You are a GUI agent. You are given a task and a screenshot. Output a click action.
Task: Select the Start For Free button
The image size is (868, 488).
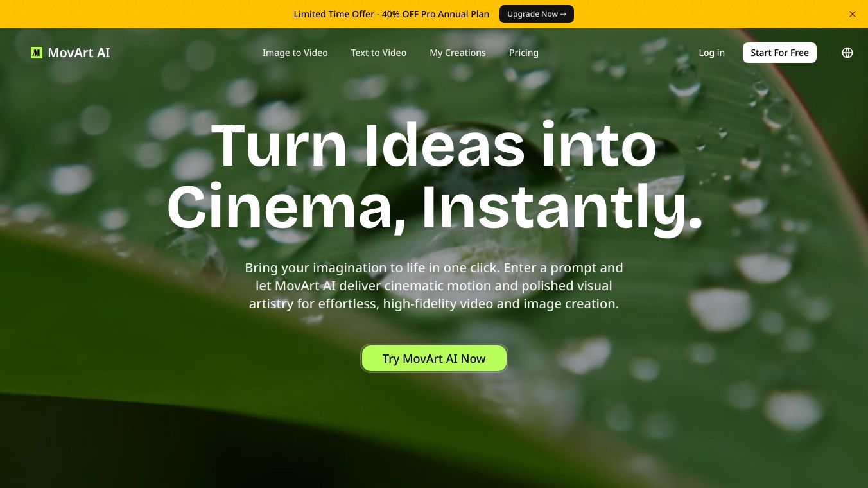tap(779, 53)
